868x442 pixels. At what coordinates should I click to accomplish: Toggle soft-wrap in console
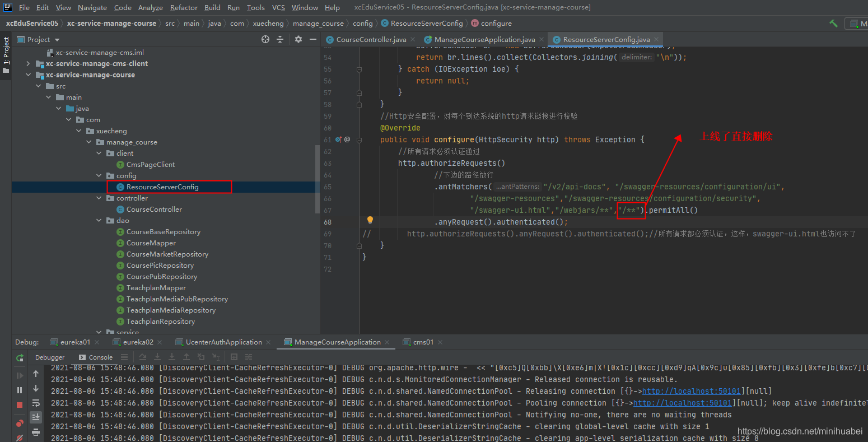point(36,403)
